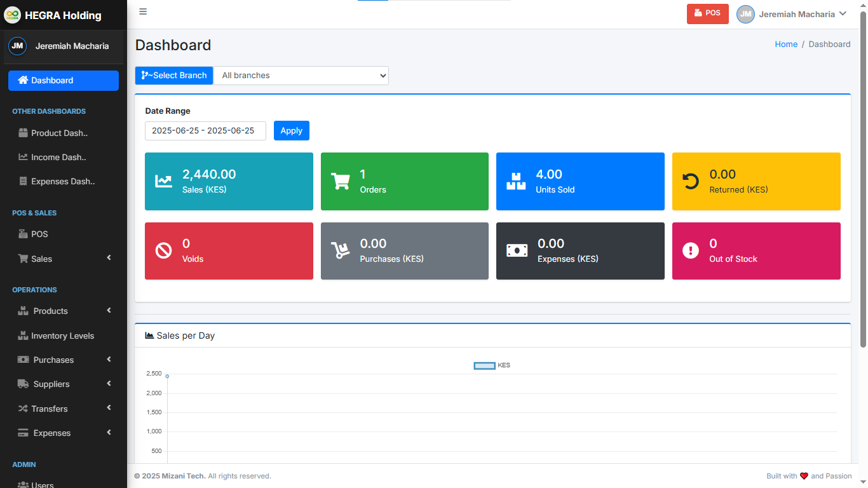Select the POS icon in the sidebar

[22, 234]
